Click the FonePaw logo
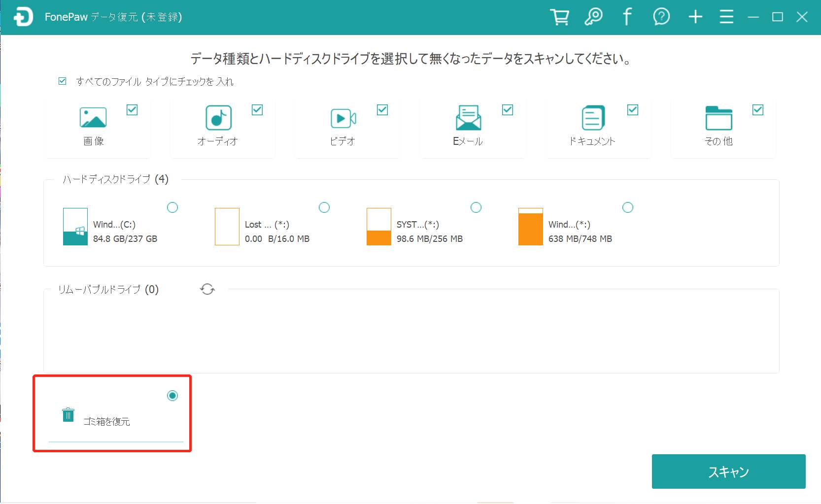 (x=23, y=16)
